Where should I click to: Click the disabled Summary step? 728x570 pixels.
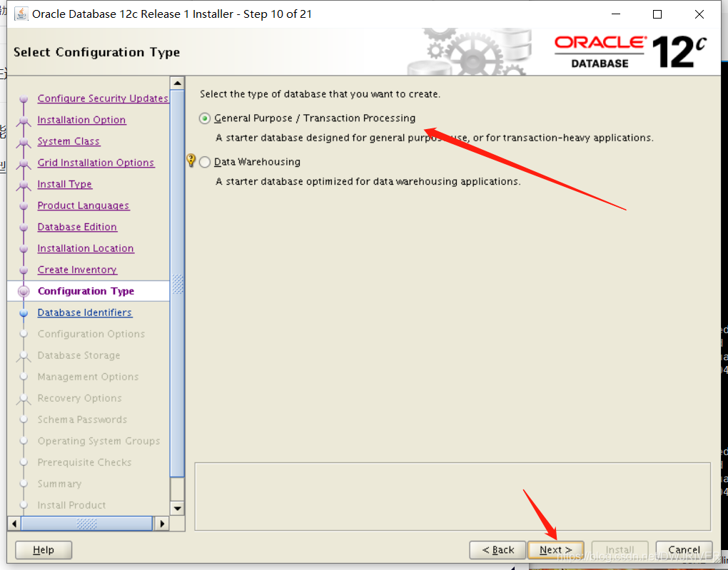click(x=59, y=484)
